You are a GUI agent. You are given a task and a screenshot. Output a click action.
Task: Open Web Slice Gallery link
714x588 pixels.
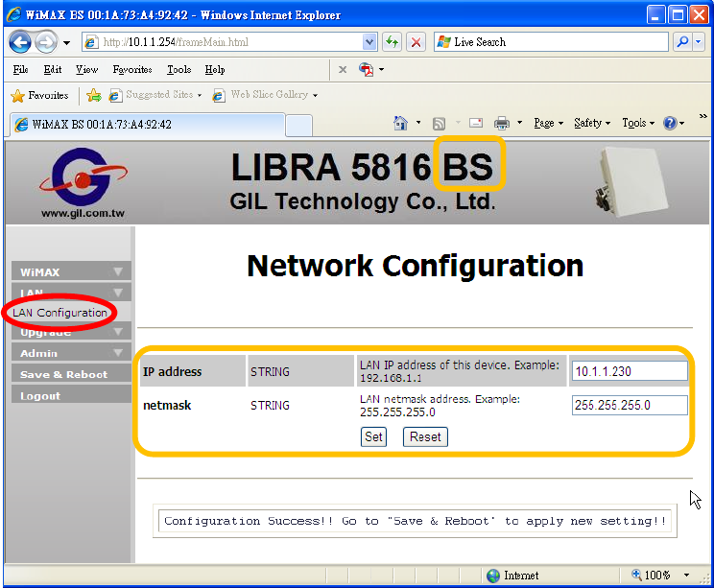pyautogui.click(x=265, y=95)
